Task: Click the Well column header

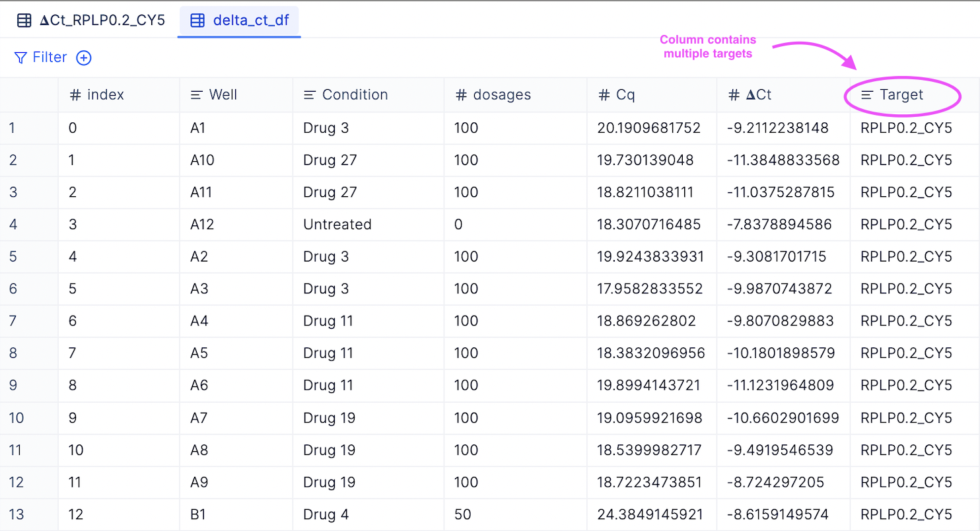Action: pos(236,94)
